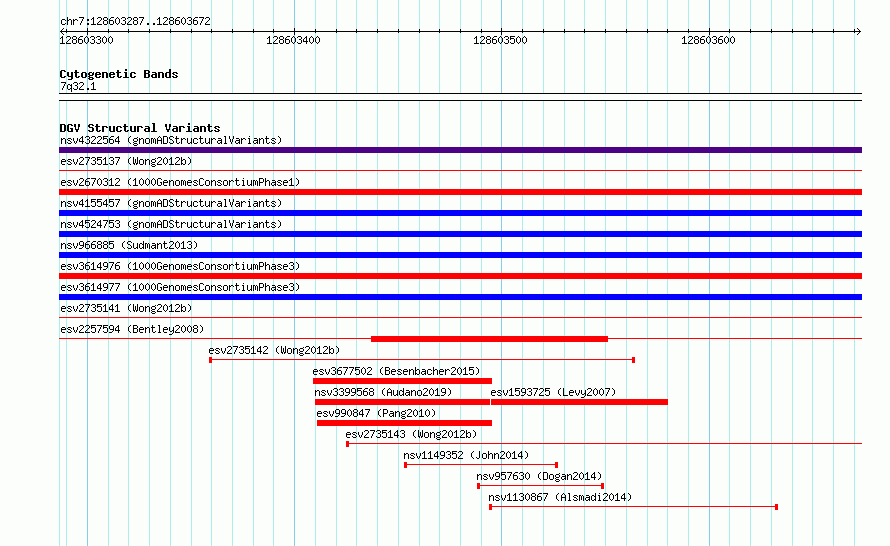The height and width of the screenshot is (546, 890).
Task: Click the red esv3677502 variant bar
Action: click(x=402, y=381)
